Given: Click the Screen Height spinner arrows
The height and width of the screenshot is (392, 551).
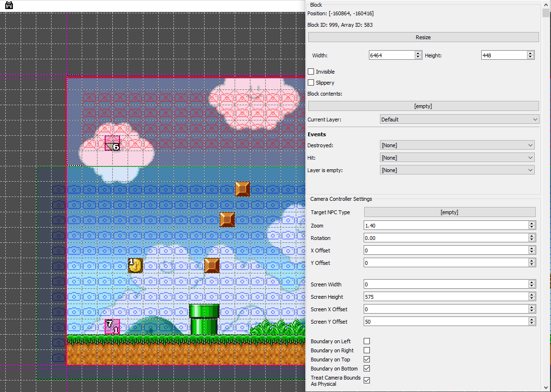Looking at the screenshot, I should click(x=532, y=297).
